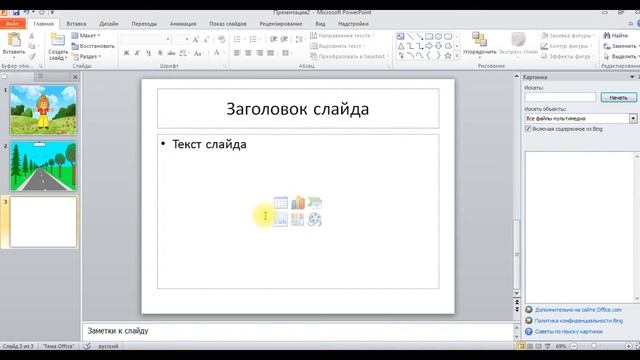Image resolution: width=640 pixels, height=360 pixels.
Task: Select slide 2 thumbnail with road
Action: point(43,166)
